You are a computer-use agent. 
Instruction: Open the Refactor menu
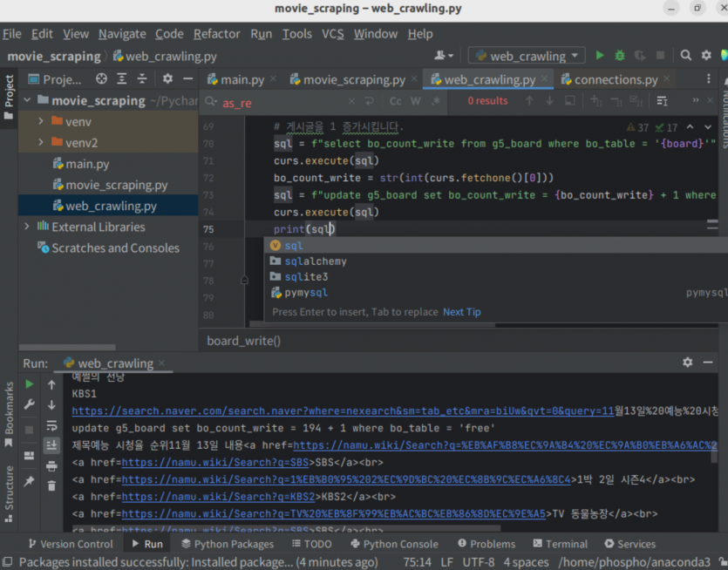tap(217, 34)
